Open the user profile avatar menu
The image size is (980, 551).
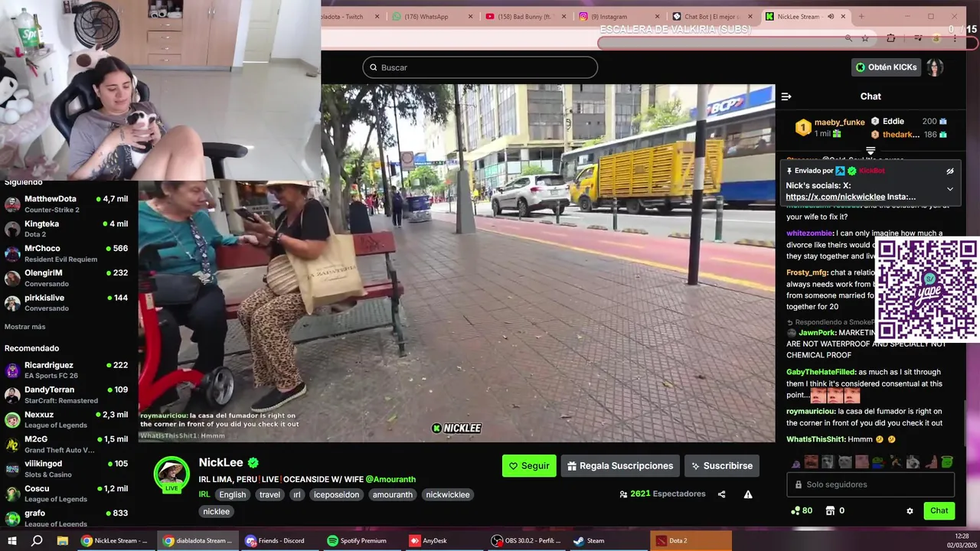click(935, 67)
